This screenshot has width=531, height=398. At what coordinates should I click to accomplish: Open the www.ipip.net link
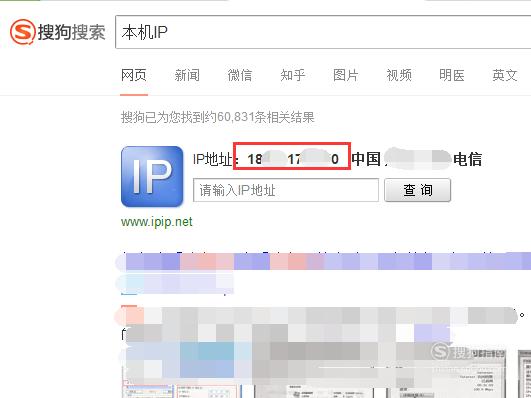point(157,222)
